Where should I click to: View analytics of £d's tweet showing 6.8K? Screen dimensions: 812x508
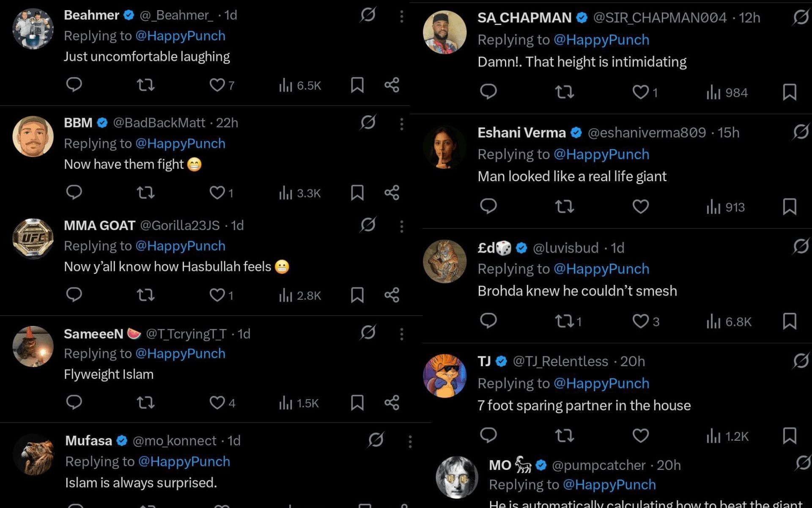729,322
